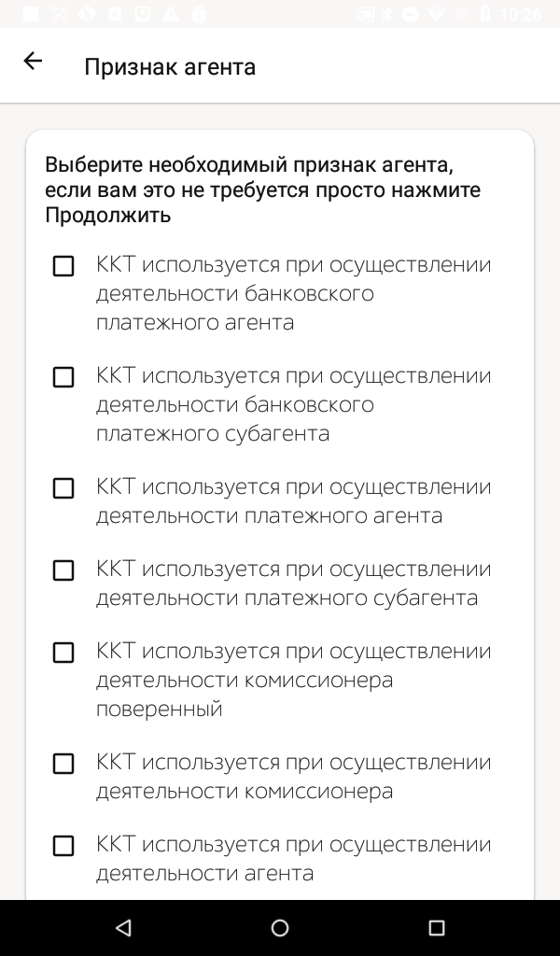Tap the Bluetooth status icon
Viewport: 560px width, 956px height.
point(386,14)
